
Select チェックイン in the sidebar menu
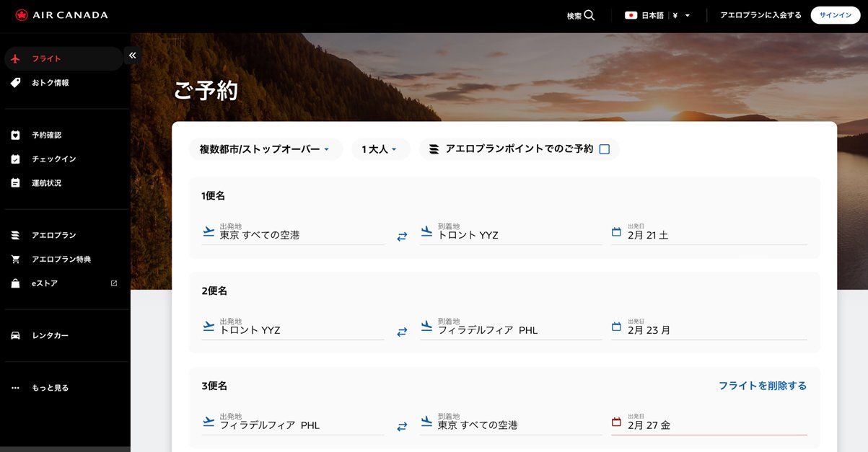pyautogui.click(x=53, y=159)
